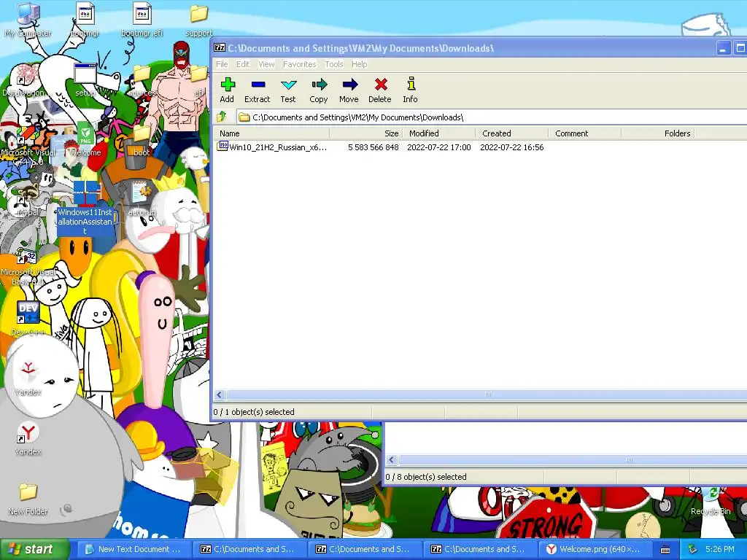The image size is (747, 560).
Task: Select the autorun desktop file
Action: [142, 199]
